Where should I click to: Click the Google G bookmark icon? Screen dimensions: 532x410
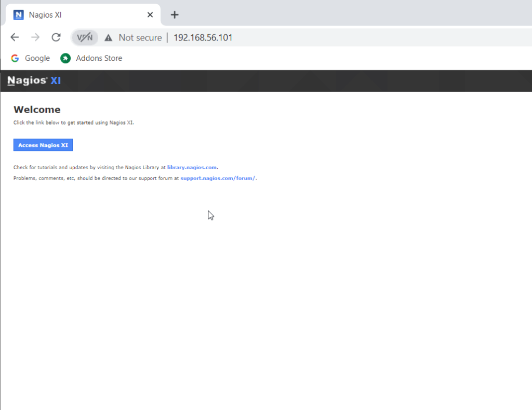[15, 58]
